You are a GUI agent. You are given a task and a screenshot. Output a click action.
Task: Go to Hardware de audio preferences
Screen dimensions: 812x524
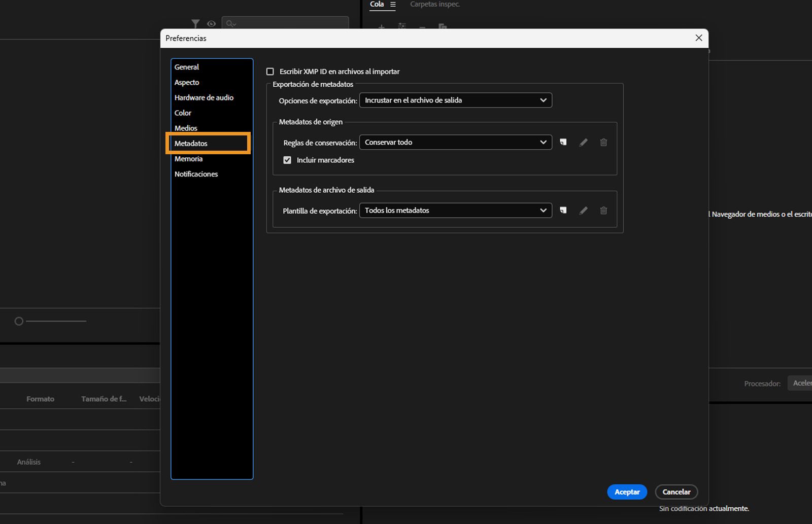204,97
